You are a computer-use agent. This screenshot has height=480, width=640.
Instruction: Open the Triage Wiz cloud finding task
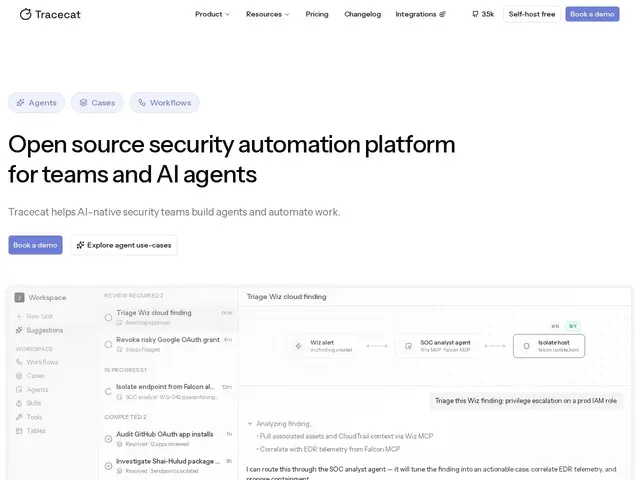tap(168, 317)
